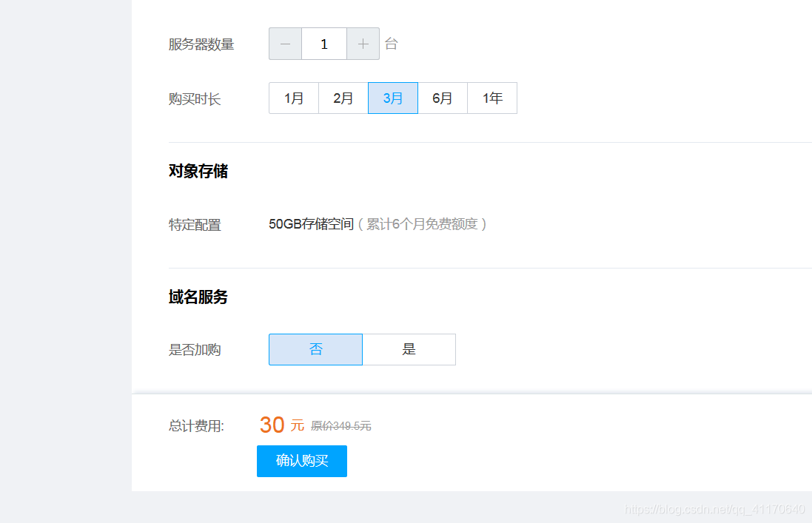Click the 确认购买 button
This screenshot has height=523, width=812.
tap(302, 461)
